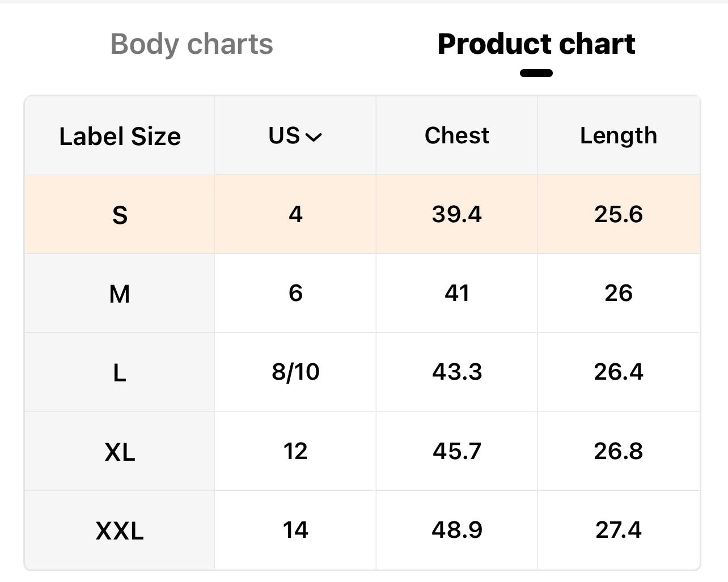The image size is (728, 582).
Task: Select the XXL size row label
Action: coord(120,531)
